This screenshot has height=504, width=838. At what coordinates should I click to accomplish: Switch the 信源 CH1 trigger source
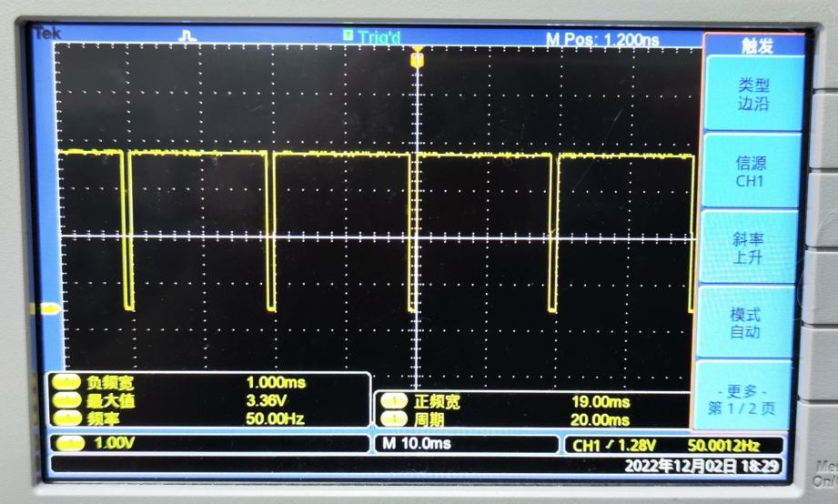click(751, 172)
